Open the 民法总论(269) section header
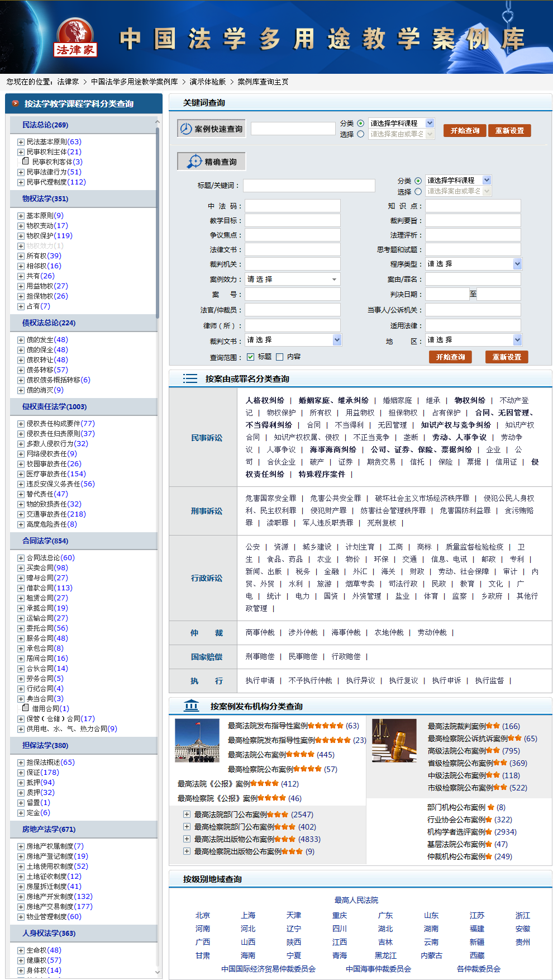The height and width of the screenshot is (980, 553). [x=83, y=125]
